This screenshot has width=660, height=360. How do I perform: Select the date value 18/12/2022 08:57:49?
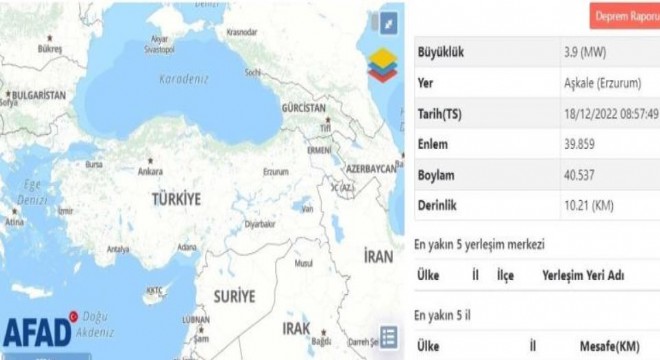point(611,114)
